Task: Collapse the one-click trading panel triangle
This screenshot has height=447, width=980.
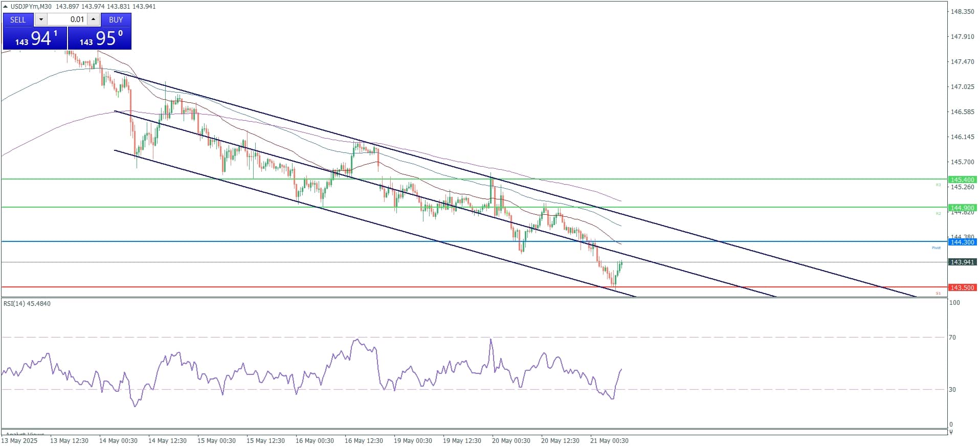Action: (x=6, y=6)
